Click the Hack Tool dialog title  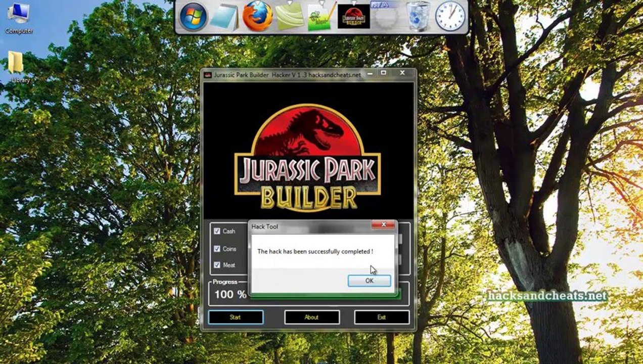click(x=265, y=226)
